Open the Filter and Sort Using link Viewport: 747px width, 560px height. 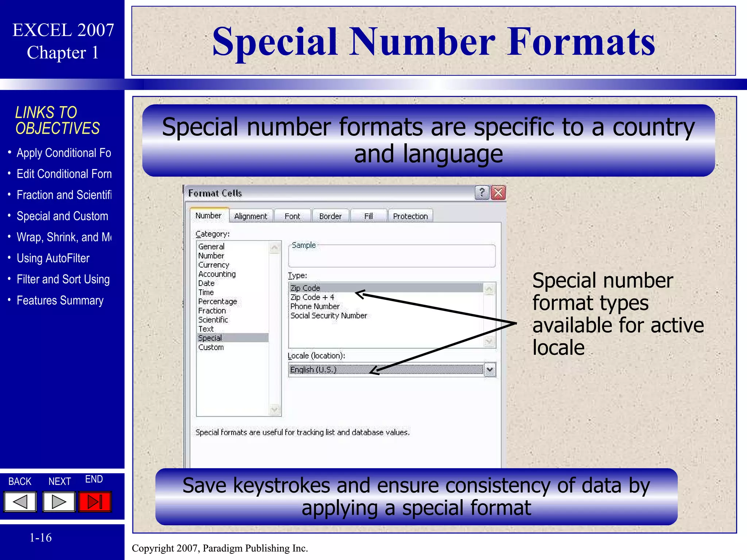(x=63, y=279)
